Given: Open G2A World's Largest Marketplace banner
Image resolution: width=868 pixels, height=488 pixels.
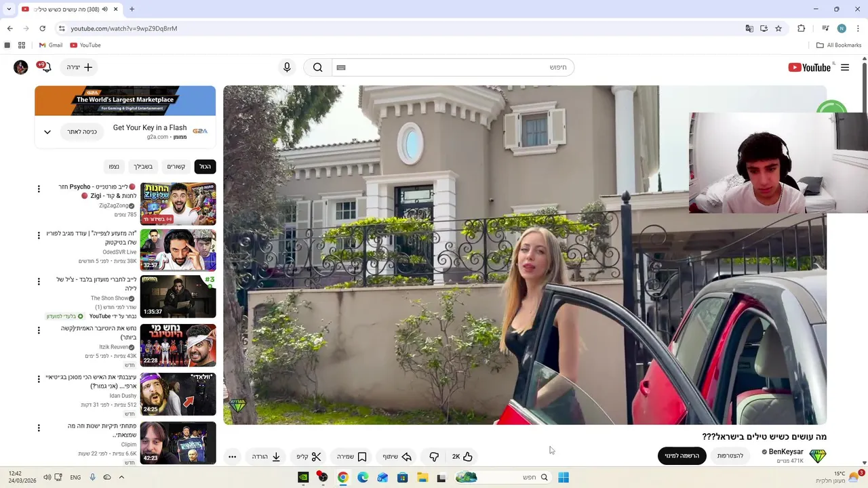Looking at the screenshot, I should (125, 101).
